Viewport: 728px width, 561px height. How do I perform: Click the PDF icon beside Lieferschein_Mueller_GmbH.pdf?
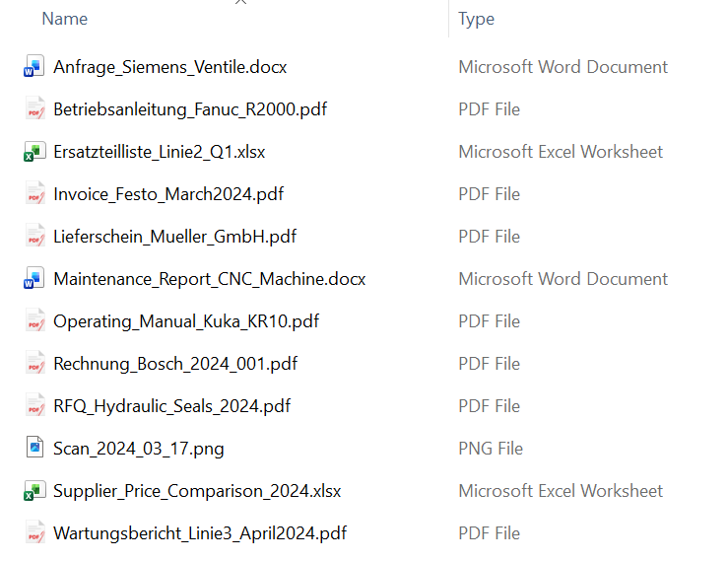34,236
